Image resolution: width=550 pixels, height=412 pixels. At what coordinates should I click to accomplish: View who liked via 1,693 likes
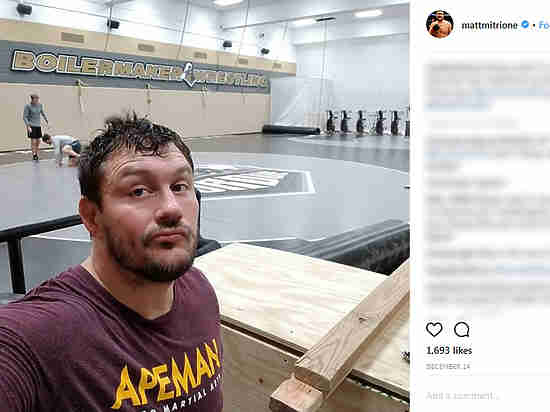(449, 350)
